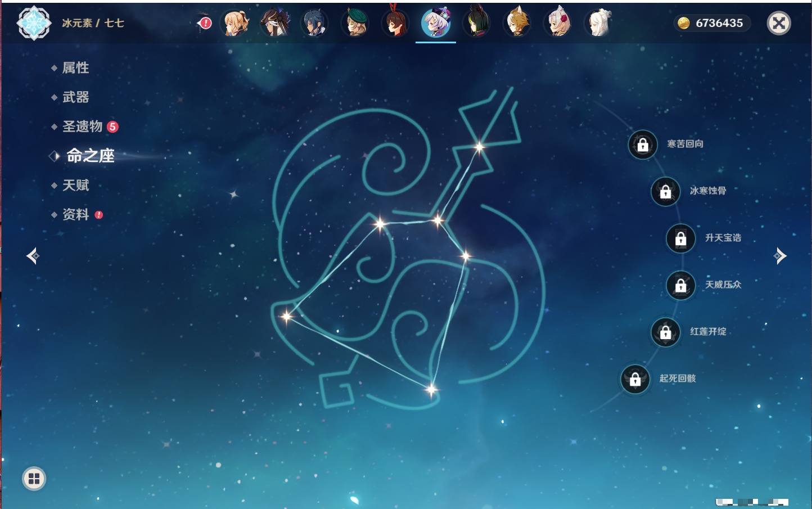Open locked constellation 升天宝诰 lock icon
812x509 pixels.
(x=681, y=238)
